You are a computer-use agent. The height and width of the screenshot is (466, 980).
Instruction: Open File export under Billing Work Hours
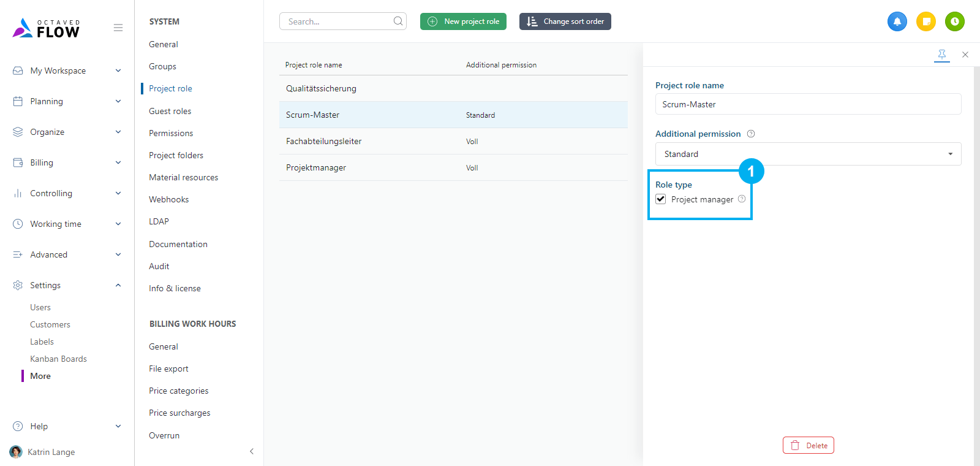[168, 369]
